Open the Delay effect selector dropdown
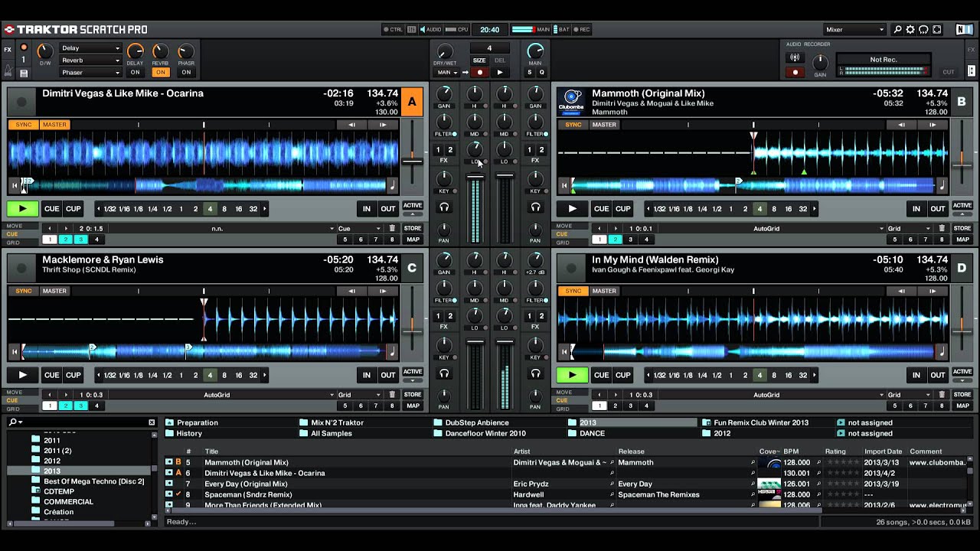The height and width of the screenshot is (551, 980). tap(90, 48)
